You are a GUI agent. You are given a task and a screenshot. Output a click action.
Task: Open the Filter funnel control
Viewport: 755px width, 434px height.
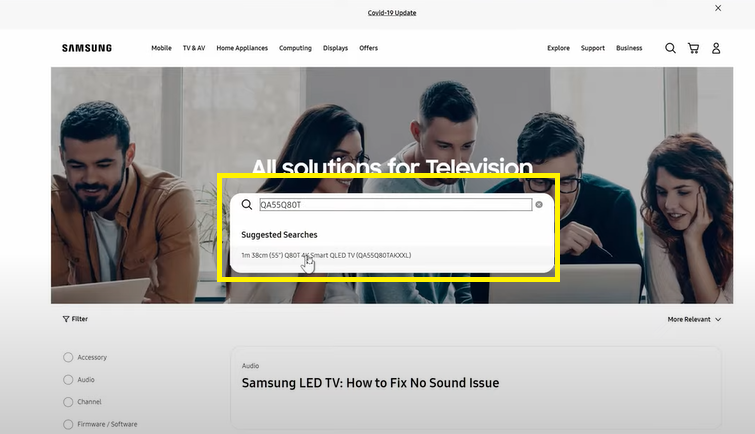tap(75, 319)
